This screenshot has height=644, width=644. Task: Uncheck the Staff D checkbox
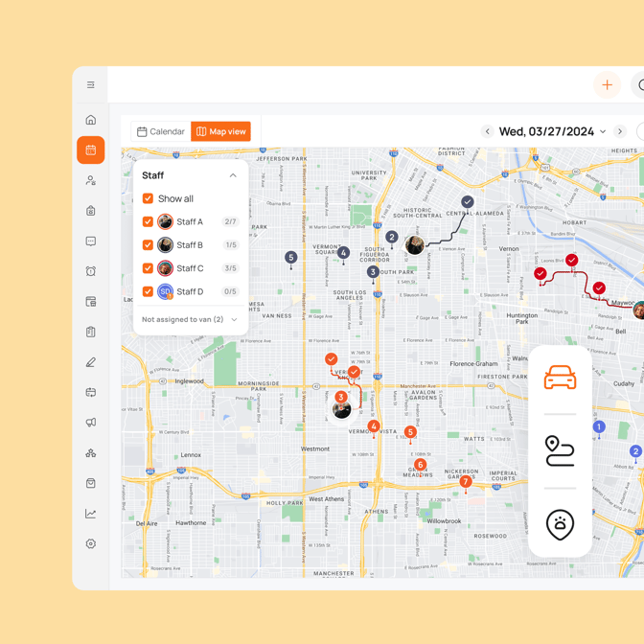148,291
